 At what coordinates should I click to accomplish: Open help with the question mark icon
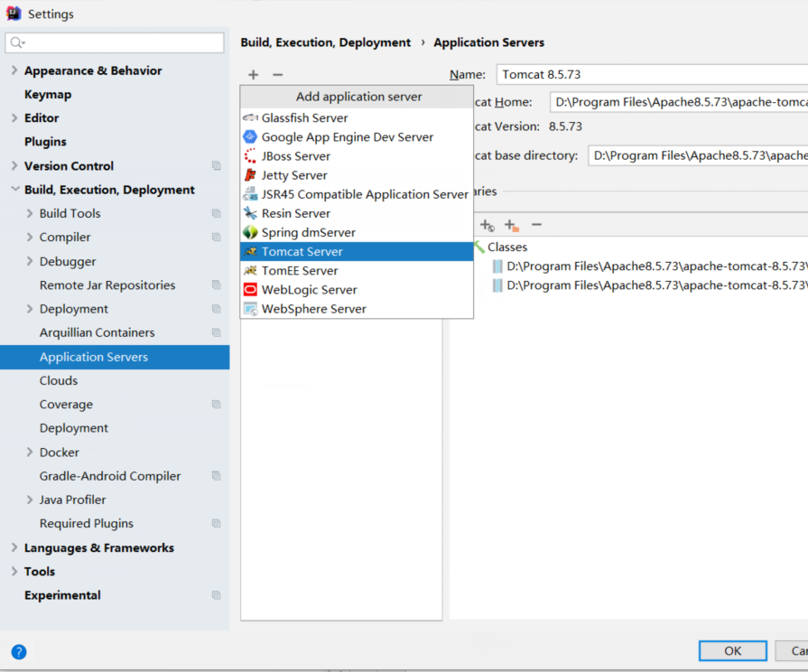pos(19,652)
